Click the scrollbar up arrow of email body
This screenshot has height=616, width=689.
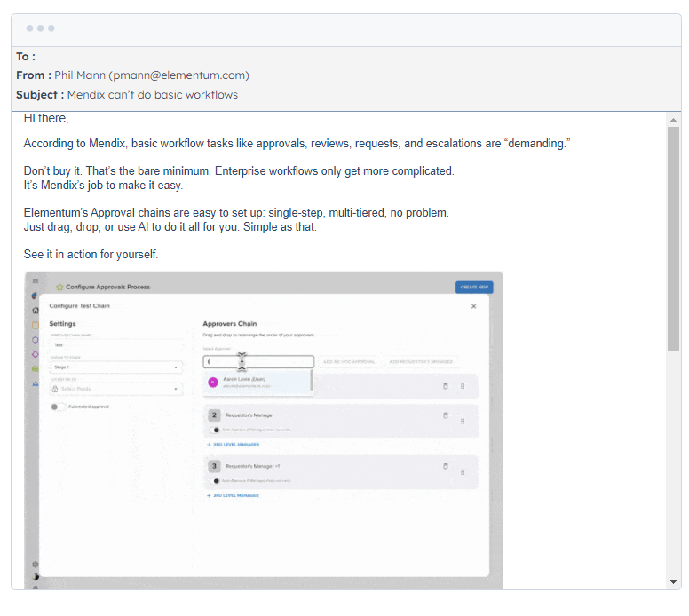tap(673, 120)
